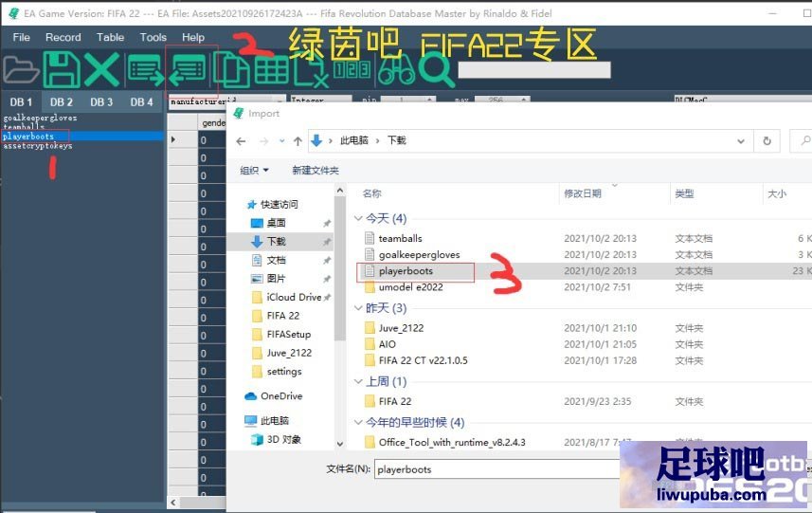Click 快速访问 in the navigation pane
Image resolution: width=812 pixels, height=513 pixels.
pyautogui.click(x=280, y=204)
